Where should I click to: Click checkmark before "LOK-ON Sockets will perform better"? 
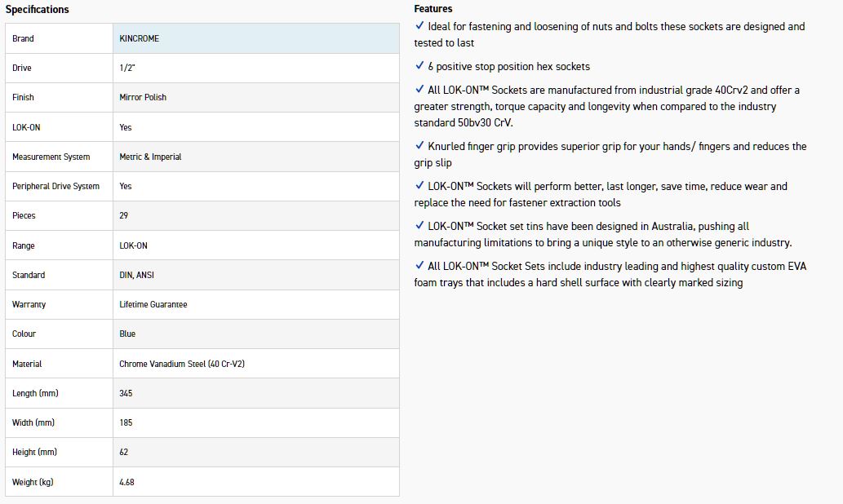[419, 186]
